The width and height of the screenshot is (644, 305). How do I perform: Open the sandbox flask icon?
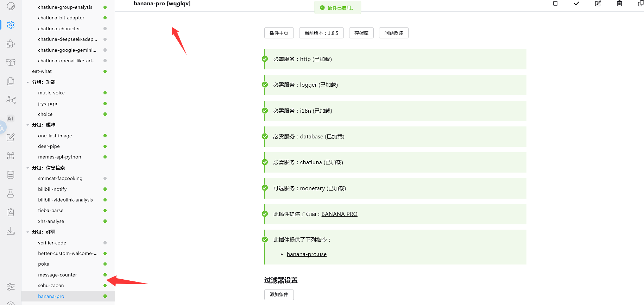pyautogui.click(x=11, y=193)
